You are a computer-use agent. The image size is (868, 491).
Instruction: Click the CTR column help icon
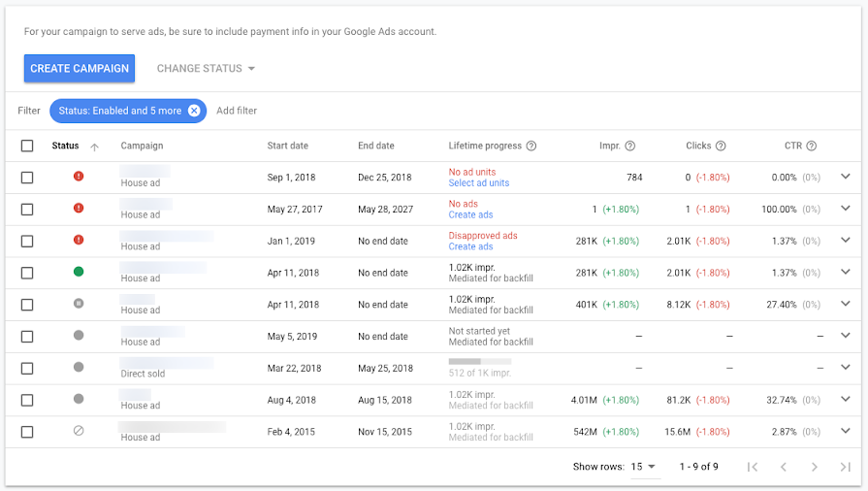[x=811, y=147]
